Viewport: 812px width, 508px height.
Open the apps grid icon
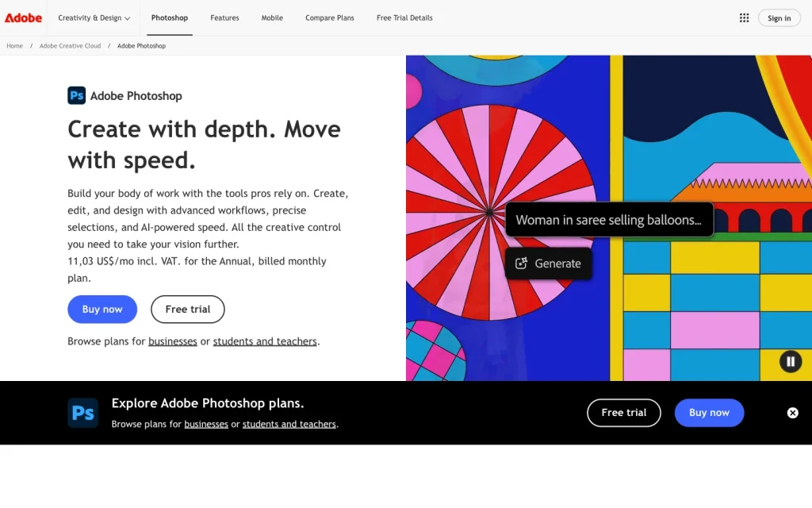pyautogui.click(x=744, y=17)
